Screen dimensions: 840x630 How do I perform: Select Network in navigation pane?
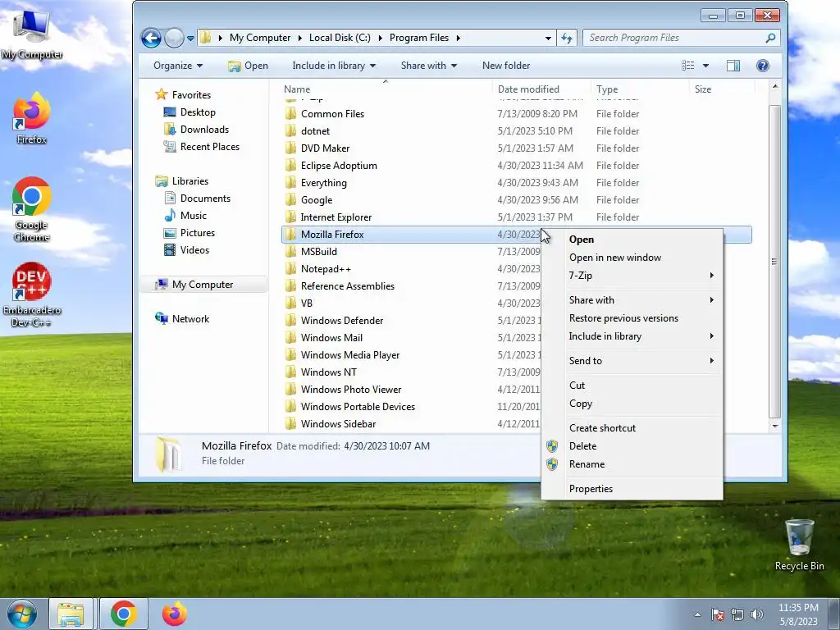182,319
